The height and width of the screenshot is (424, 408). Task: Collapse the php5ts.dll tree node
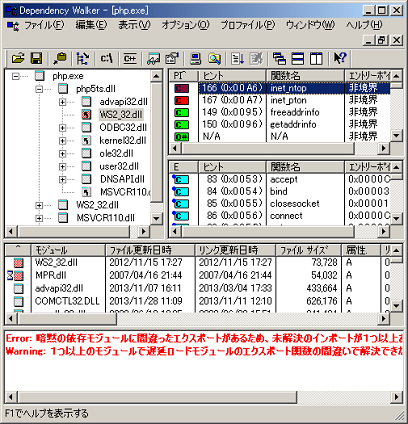point(39,89)
